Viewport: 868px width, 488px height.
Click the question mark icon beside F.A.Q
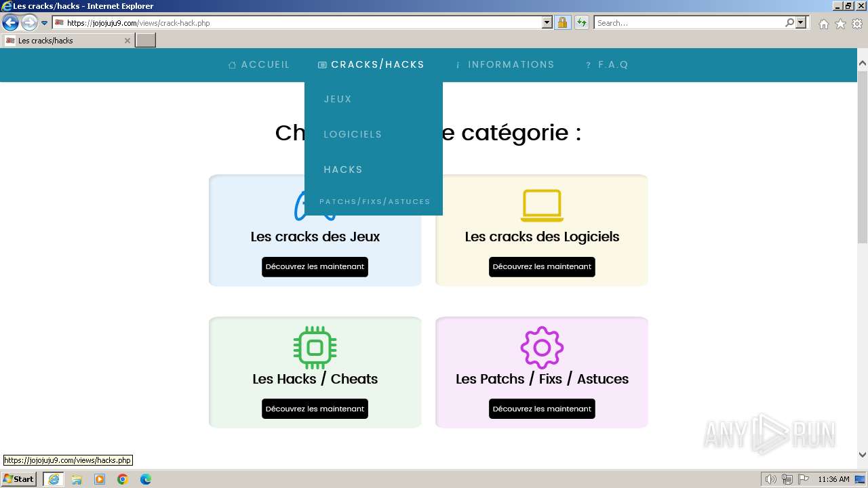(589, 65)
